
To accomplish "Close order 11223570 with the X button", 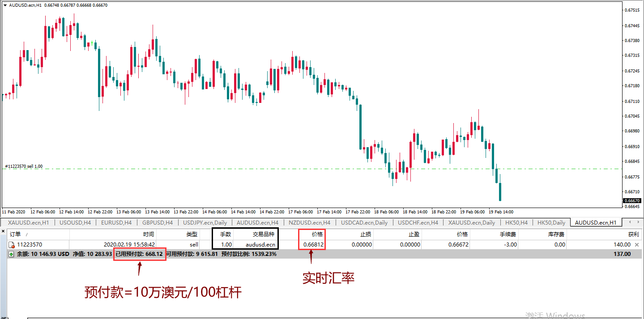I will pos(637,245).
